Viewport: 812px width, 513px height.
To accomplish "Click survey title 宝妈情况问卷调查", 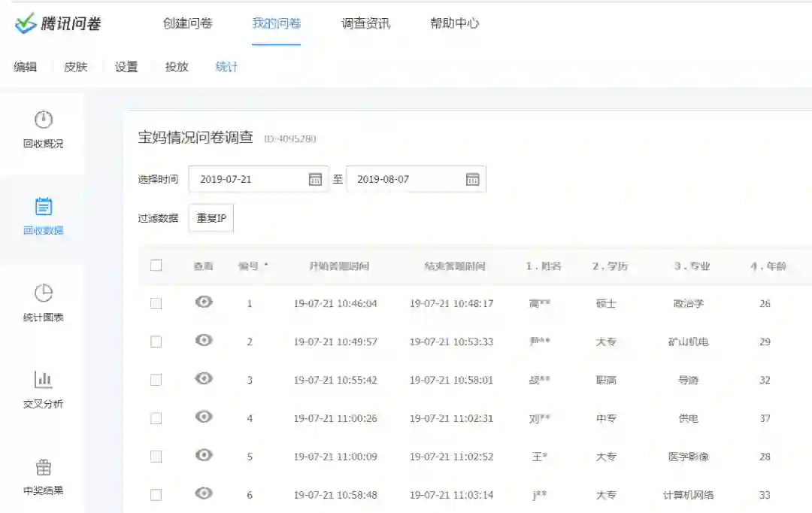I will [195, 138].
